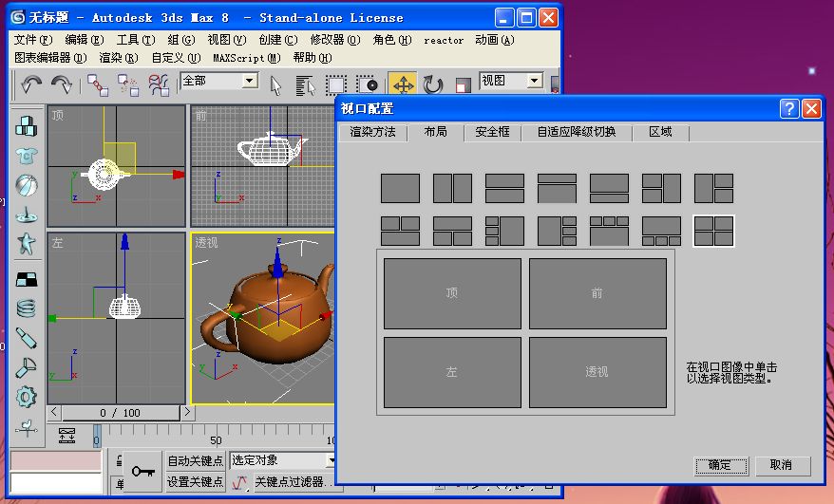Choose the single-viewport layout thumbnail
Viewport: 834px width, 504px height.
point(400,188)
